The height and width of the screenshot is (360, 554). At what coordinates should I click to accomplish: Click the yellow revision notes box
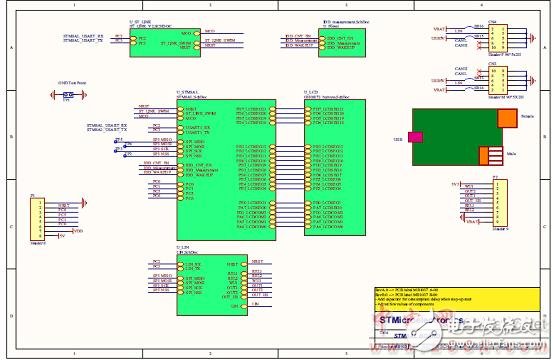pyautogui.click(x=457, y=299)
